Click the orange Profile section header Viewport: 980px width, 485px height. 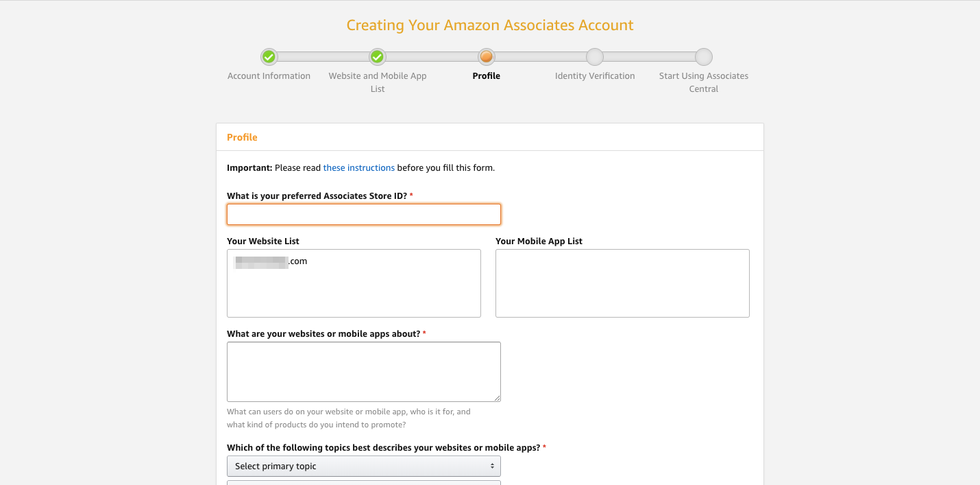coord(243,137)
